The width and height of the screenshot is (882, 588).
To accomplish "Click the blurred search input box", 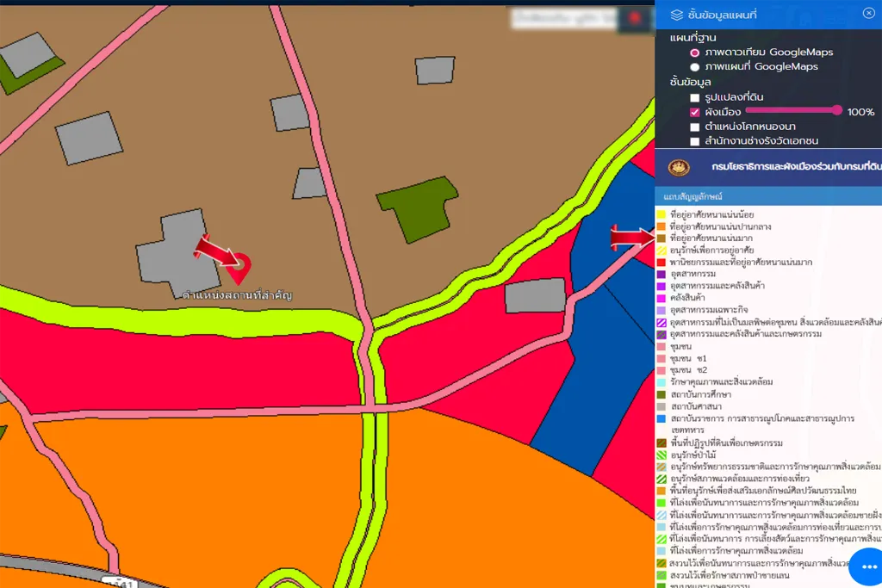I will click(564, 18).
